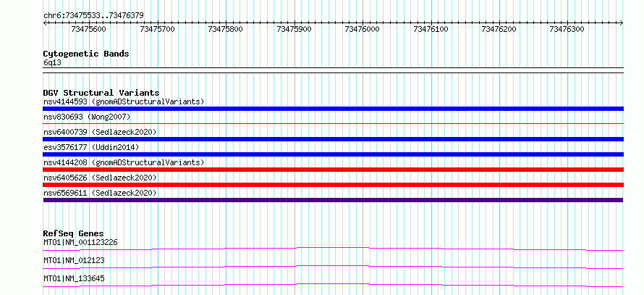
Task: Click the blue bar under nsv6400739
Action: coord(333,139)
